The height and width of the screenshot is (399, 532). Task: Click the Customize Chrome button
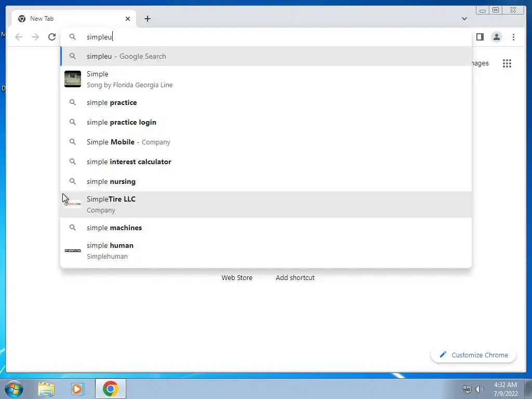point(474,355)
